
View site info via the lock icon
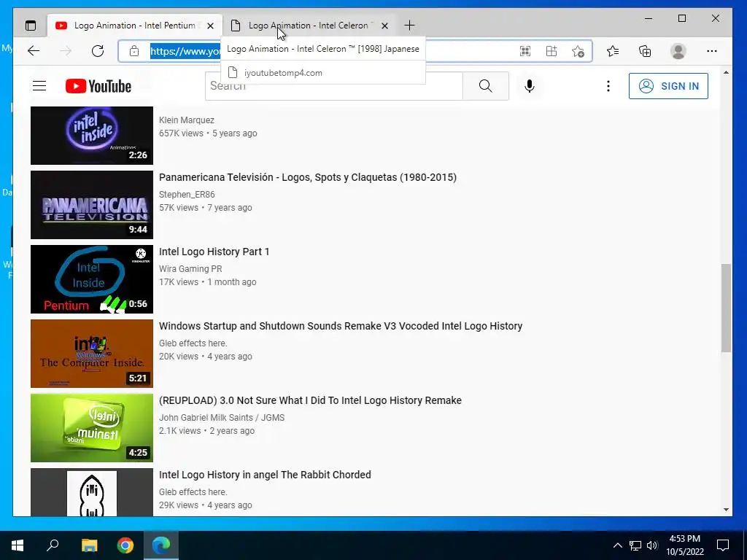pos(134,51)
